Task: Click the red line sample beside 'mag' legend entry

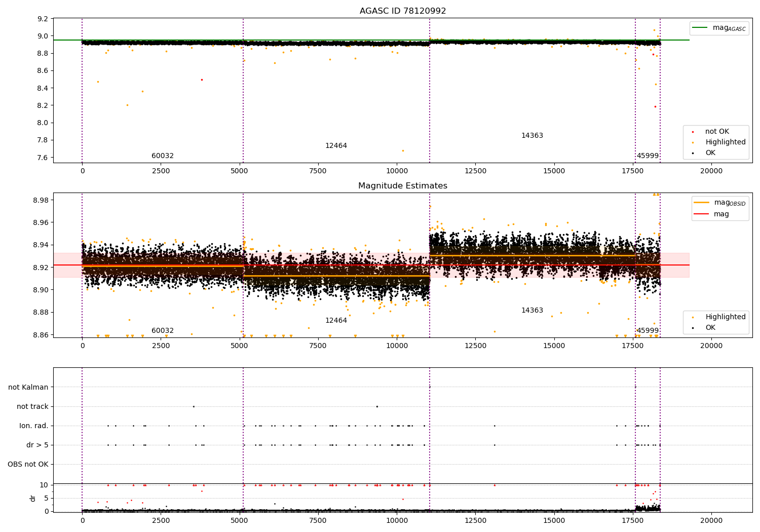Action: [x=701, y=214]
